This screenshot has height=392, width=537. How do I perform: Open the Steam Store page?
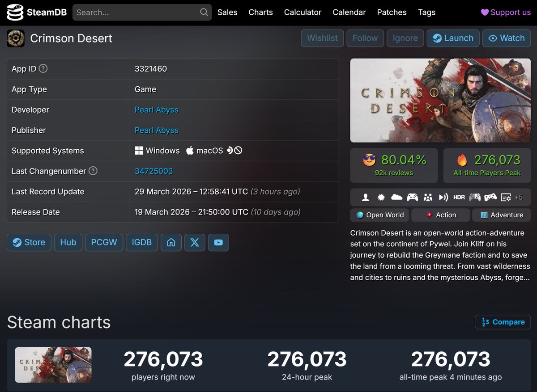(x=29, y=242)
